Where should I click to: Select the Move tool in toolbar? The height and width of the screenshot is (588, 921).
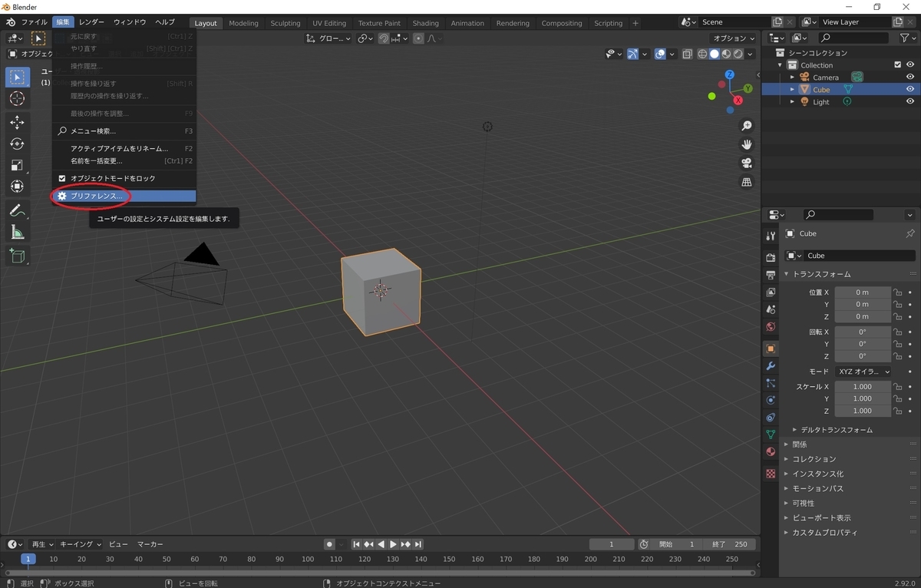pyautogui.click(x=17, y=122)
